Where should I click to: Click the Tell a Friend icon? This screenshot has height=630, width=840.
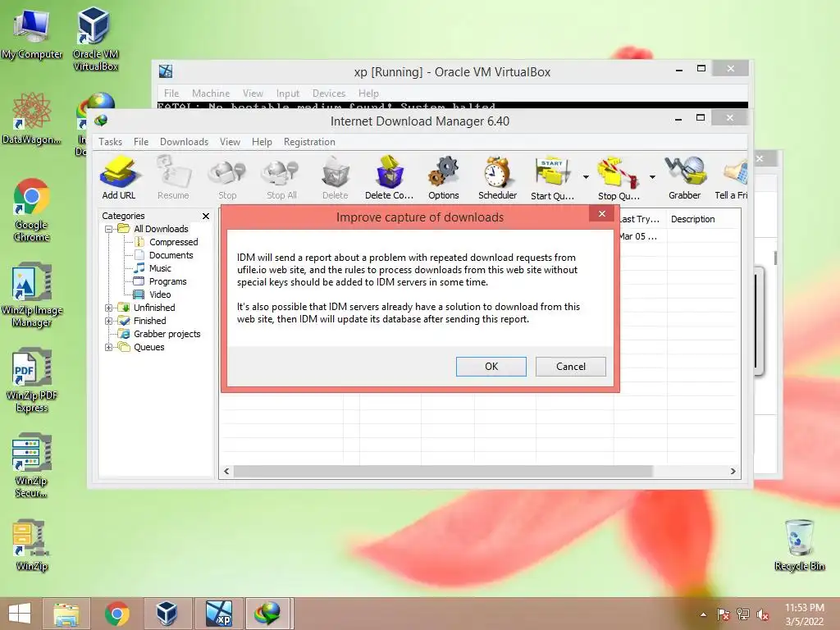[x=732, y=178]
